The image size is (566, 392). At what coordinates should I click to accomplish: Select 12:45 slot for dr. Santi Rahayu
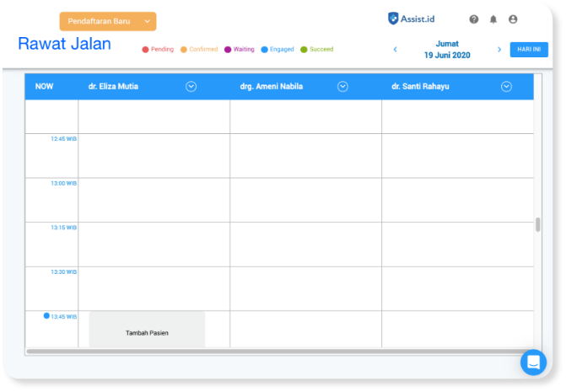point(458,156)
